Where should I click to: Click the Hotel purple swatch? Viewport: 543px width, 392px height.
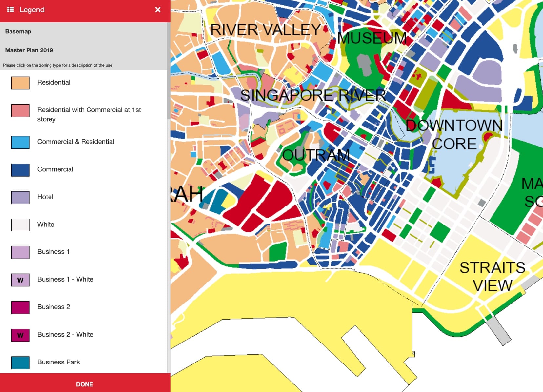coord(20,198)
